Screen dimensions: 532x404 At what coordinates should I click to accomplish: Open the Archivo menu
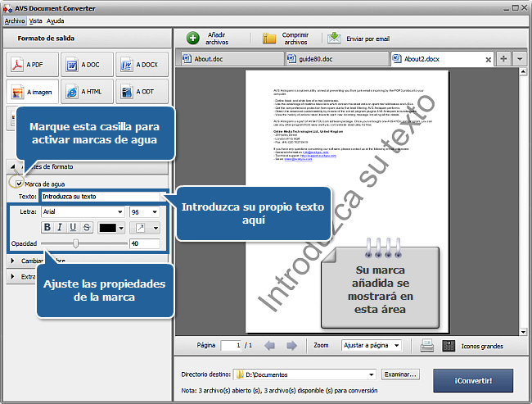pyautogui.click(x=15, y=20)
